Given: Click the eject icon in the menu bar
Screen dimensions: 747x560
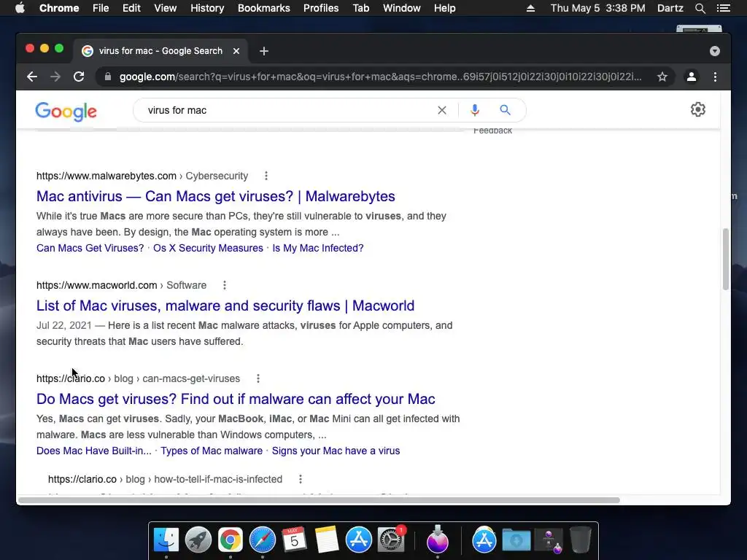Looking at the screenshot, I should [530, 8].
